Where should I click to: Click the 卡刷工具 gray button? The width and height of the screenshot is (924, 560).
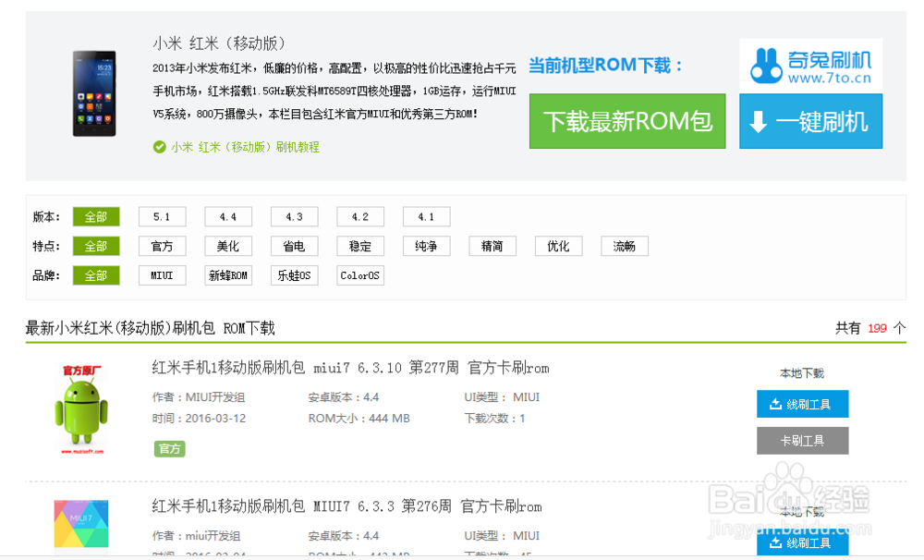(x=803, y=440)
